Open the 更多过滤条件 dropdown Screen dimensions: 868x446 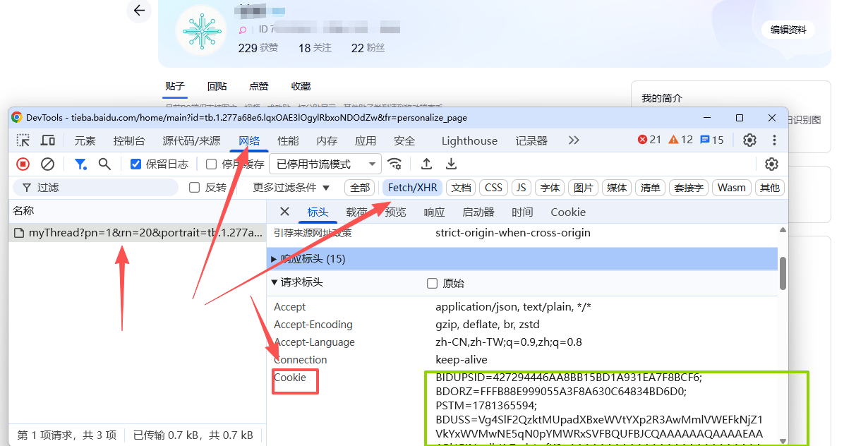pos(291,187)
